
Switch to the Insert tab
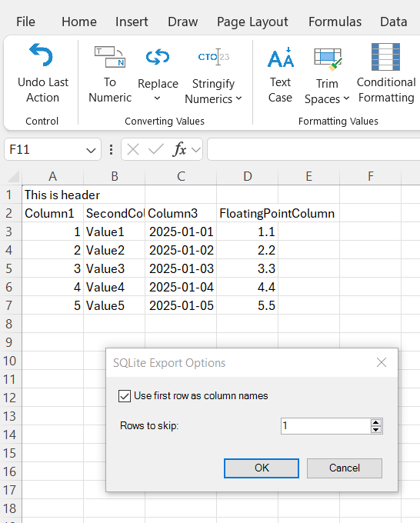click(132, 22)
